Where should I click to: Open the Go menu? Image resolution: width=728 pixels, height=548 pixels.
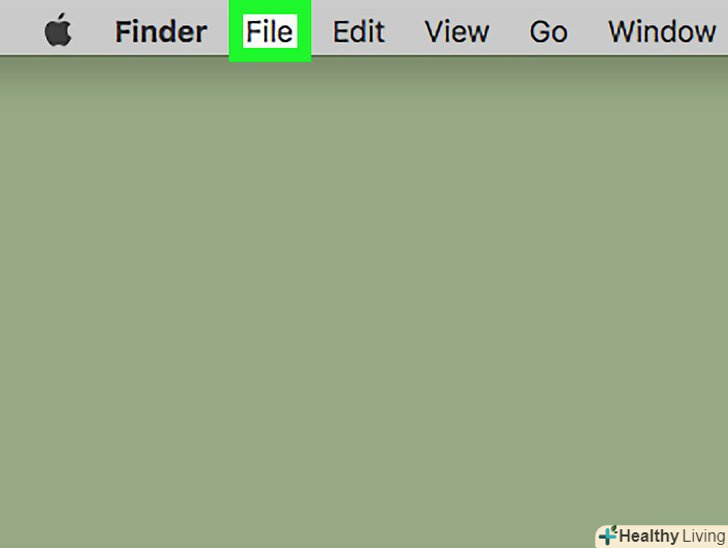pyautogui.click(x=548, y=32)
